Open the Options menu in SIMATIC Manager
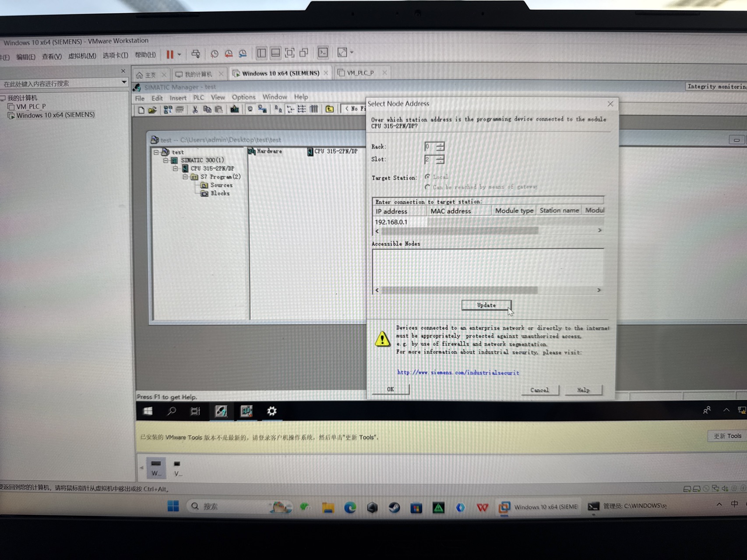This screenshot has height=560, width=747. pyautogui.click(x=243, y=97)
